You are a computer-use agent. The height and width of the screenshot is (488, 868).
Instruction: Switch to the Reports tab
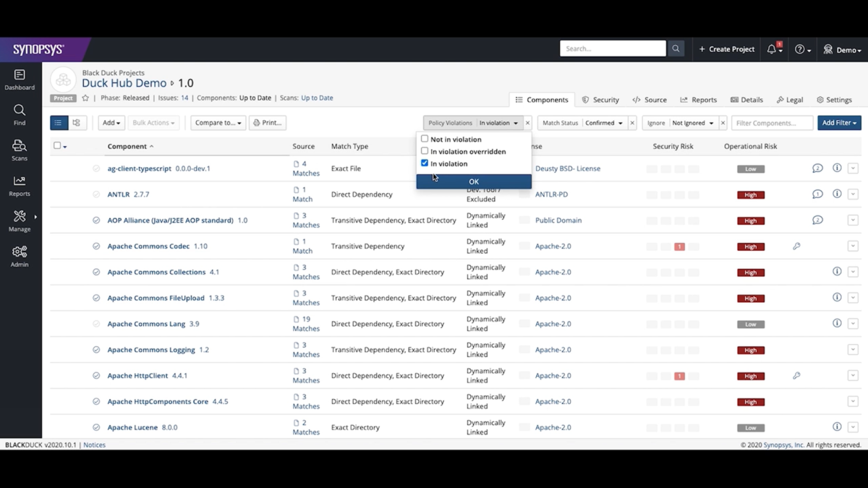(x=698, y=100)
